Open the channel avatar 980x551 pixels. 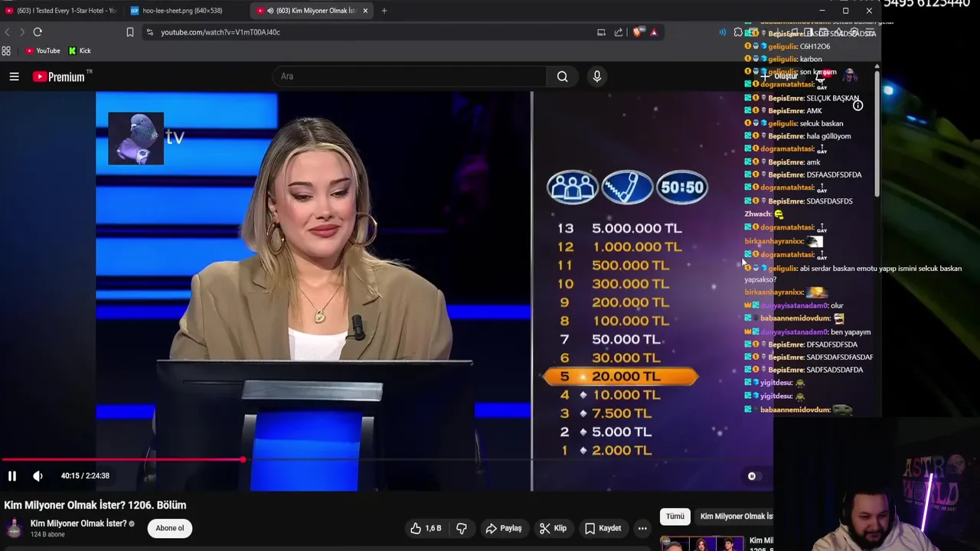pos(14,528)
